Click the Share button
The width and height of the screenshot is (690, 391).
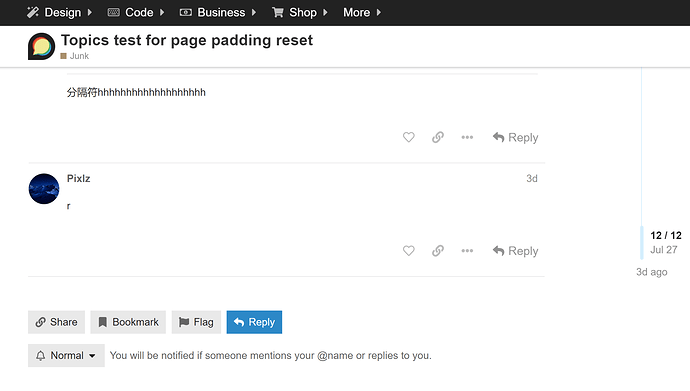coord(56,322)
